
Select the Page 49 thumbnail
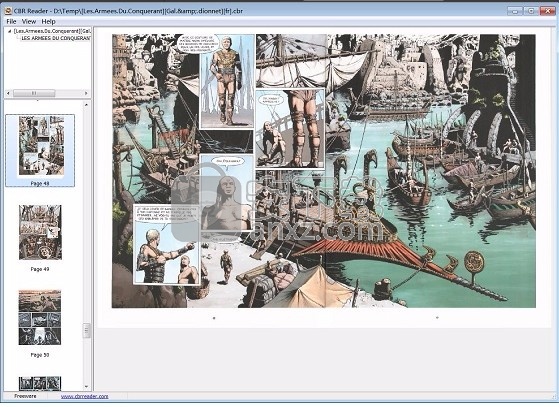[40, 232]
